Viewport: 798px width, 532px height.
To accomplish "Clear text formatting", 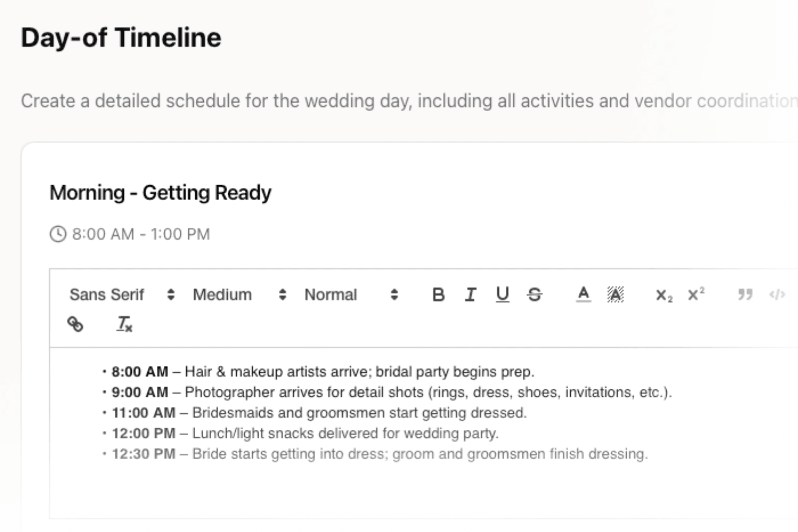I will click(x=124, y=324).
